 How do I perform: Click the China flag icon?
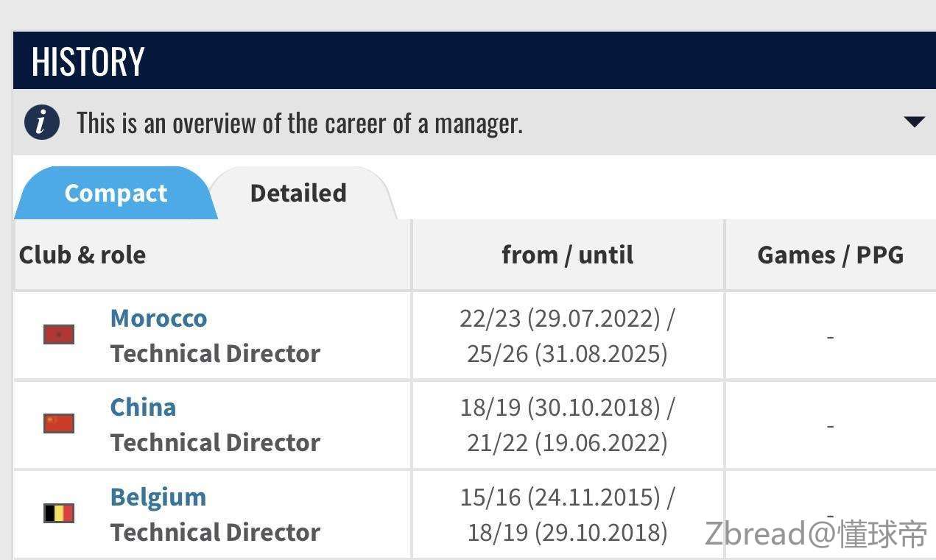coord(59,424)
